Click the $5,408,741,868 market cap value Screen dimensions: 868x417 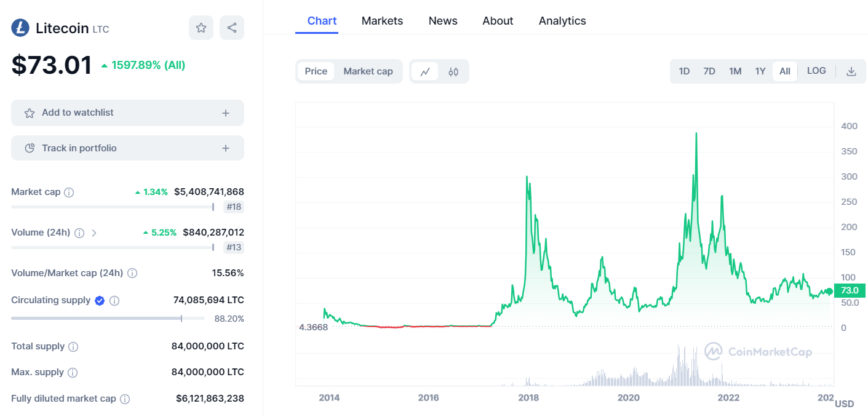[x=209, y=192]
